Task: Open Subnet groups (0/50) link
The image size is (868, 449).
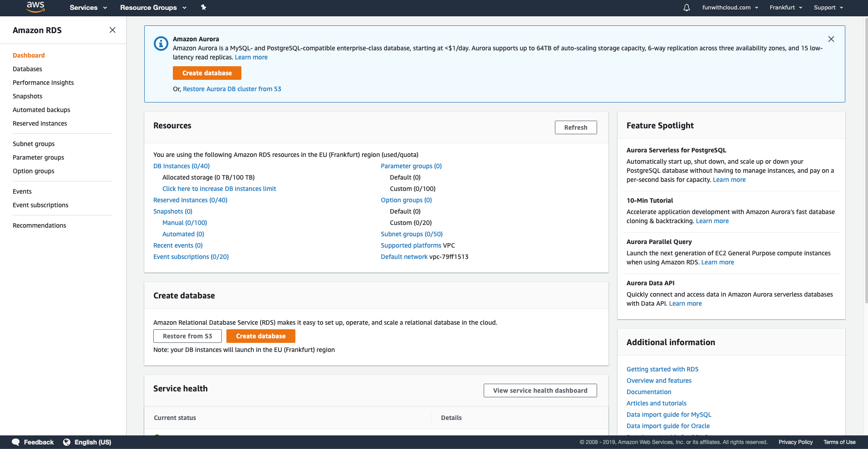Action: click(412, 234)
